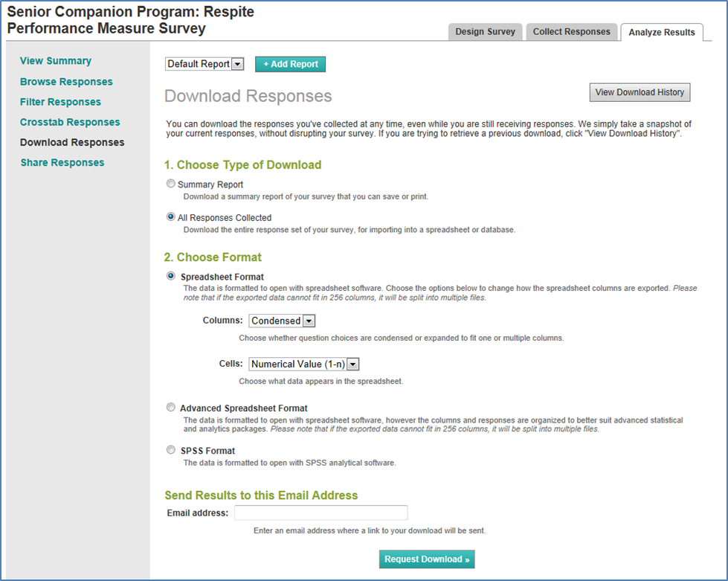
Task: Open the Cells Numerical Value dropdown
Action: pos(303,364)
